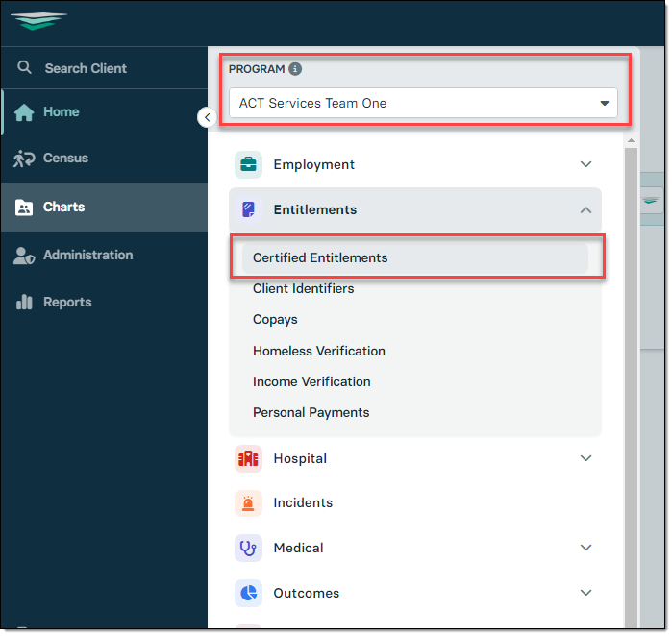The height and width of the screenshot is (636, 672).
Task: Click the Home house icon
Action: pos(24,112)
